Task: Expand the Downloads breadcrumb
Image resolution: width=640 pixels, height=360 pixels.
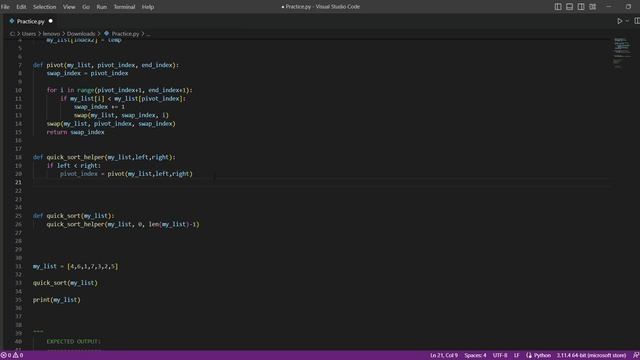Action: (x=81, y=34)
